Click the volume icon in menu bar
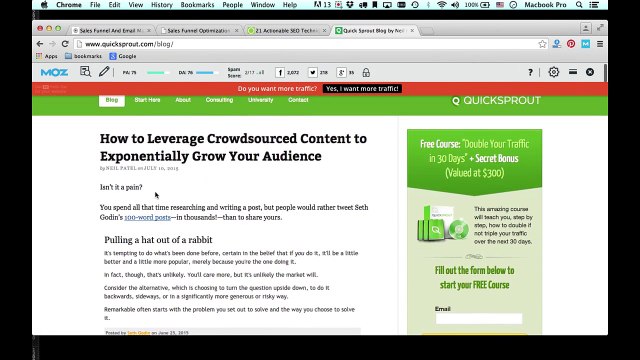Screen dimensions: 640x360 point(455,5)
